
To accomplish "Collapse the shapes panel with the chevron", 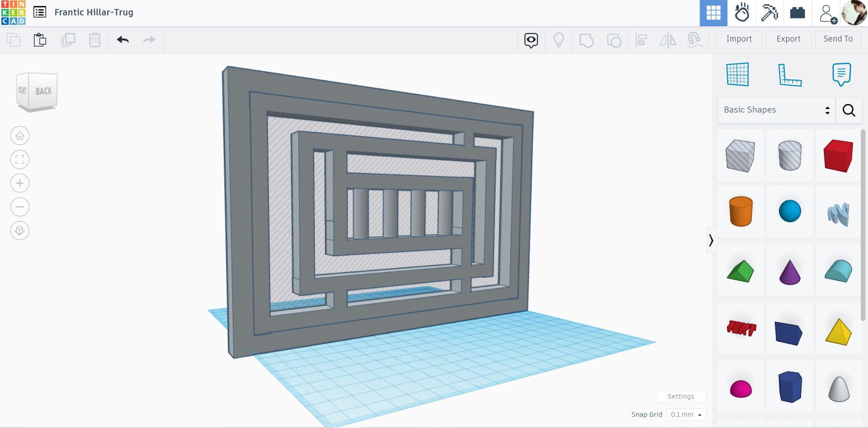I will [711, 240].
